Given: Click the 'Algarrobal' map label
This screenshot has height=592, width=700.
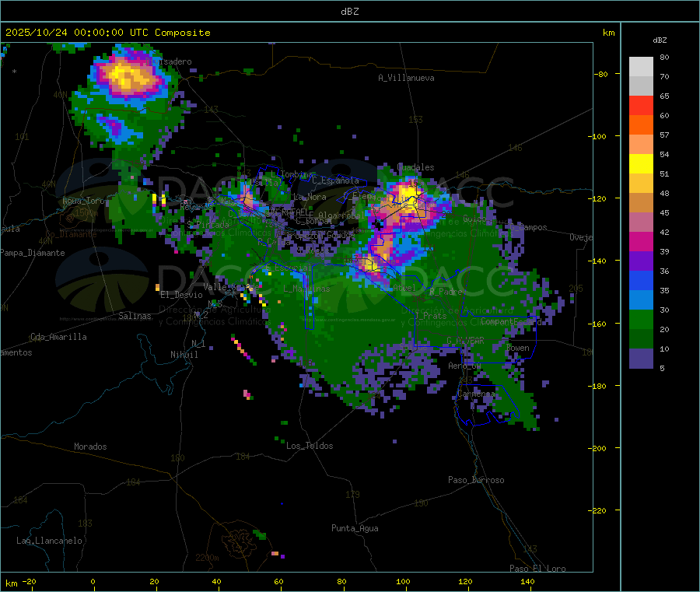Looking at the screenshot, I should 341,215.
